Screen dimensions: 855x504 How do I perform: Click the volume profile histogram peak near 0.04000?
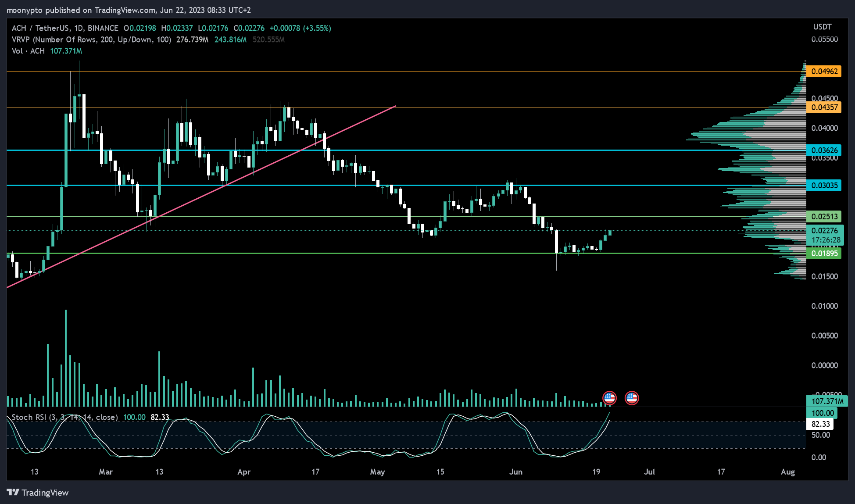[746, 140]
